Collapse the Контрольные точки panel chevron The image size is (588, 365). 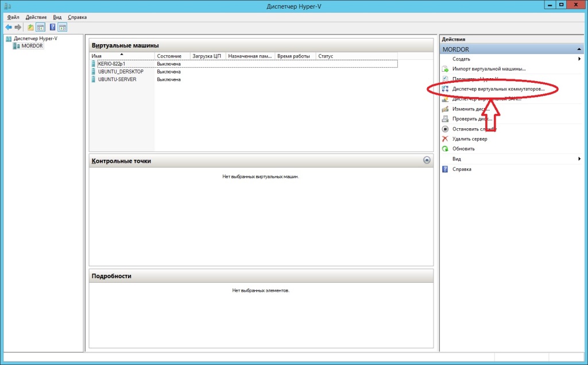(x=427, y=161)
